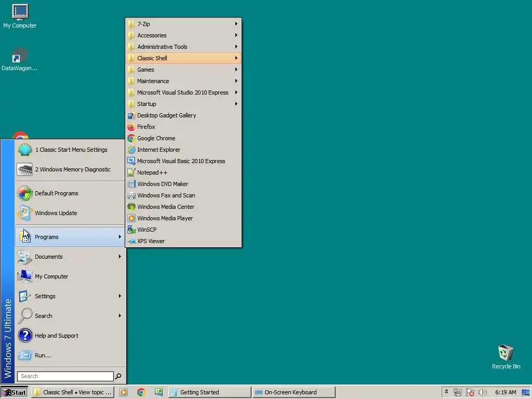Open Classic Start Menu Settings
Image resolution: width=532 pixels, height=399 pixels.
pyautogui.click(x=70, y=150)
